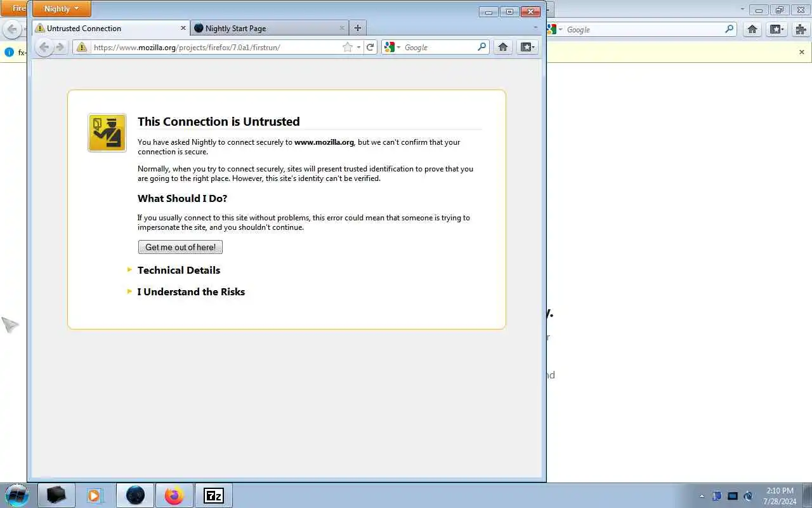The image size is (812, 508).
Task: Open the bookmarks menu button in Nightly
Action: [528, 47]
